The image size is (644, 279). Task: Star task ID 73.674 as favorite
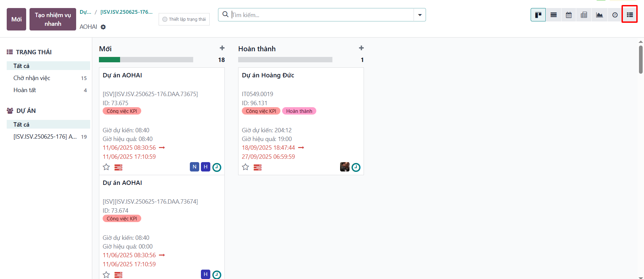point(106,274)
